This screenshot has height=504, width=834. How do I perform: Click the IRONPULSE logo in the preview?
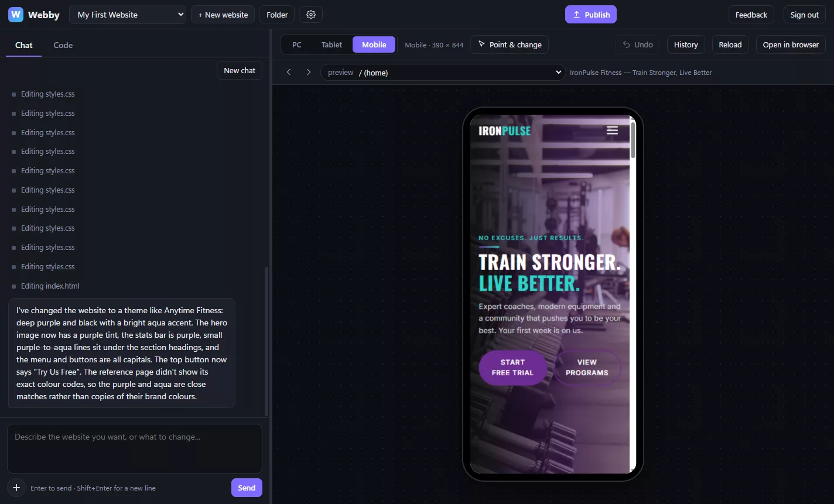point(504,131)
